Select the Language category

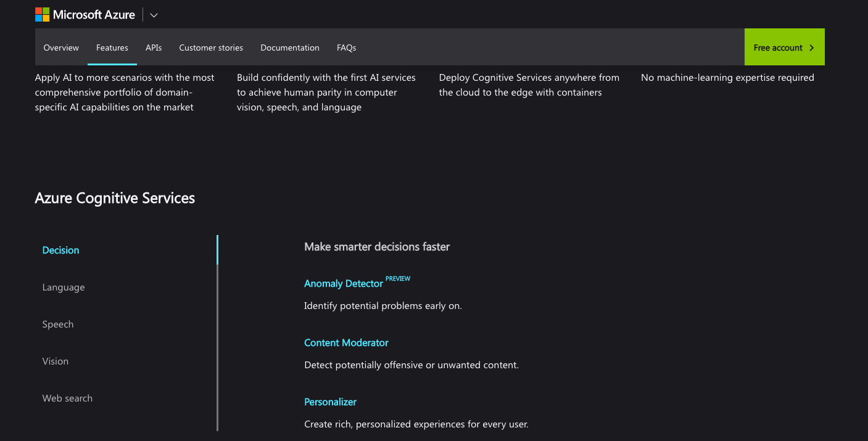coord(64,287)
